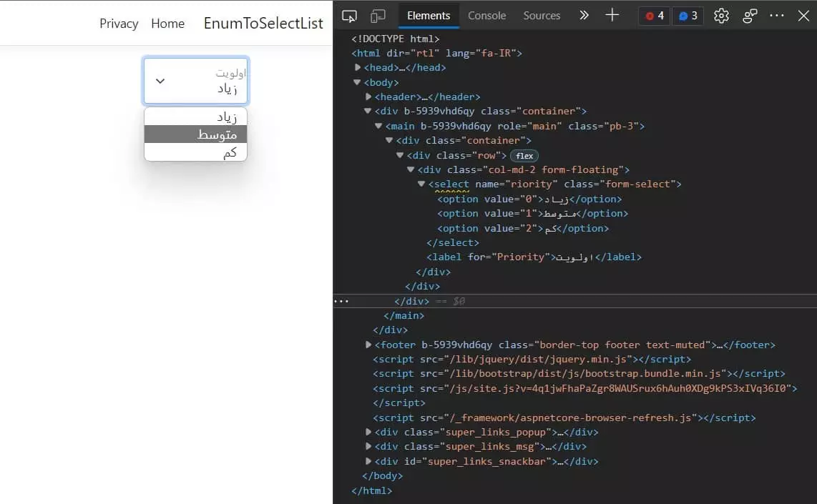Screen dimensions: 817x504
Task: Select the aspnetcore-browser-refresh.js script line
Action: [x=564, y=417]
